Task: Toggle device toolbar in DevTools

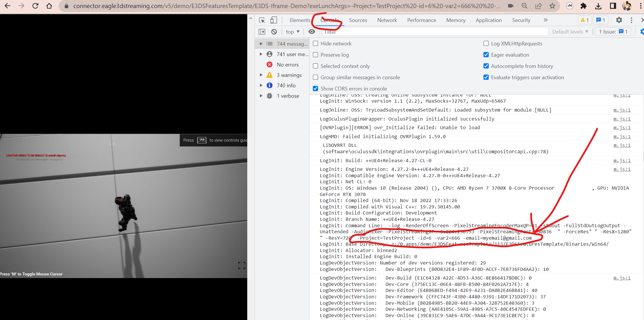Action: pyautogui.click(x=273, y=20)
